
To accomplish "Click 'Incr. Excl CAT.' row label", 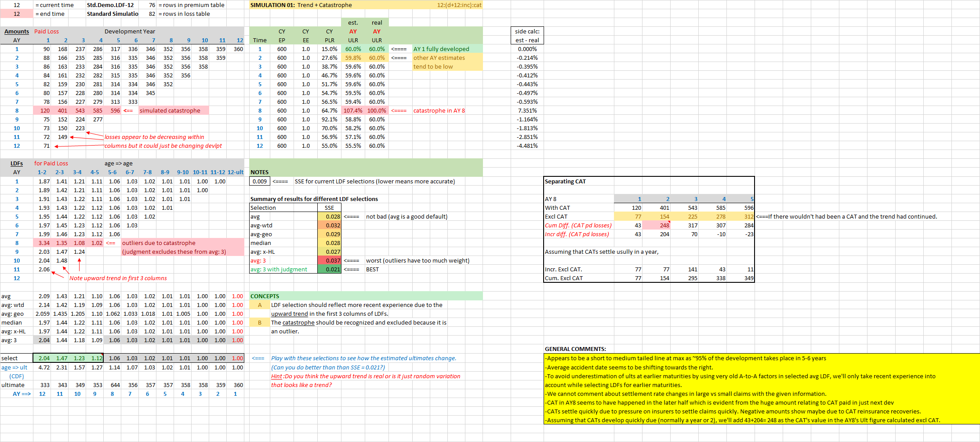I will (563, 269).
